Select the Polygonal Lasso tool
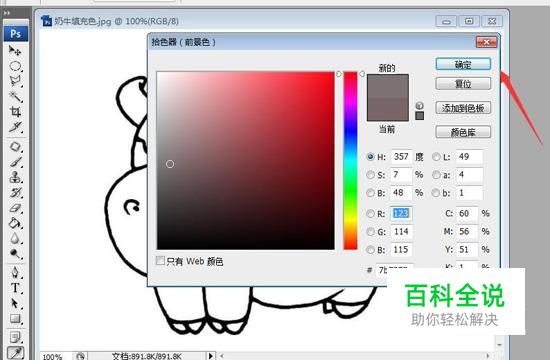 (15, 81)
